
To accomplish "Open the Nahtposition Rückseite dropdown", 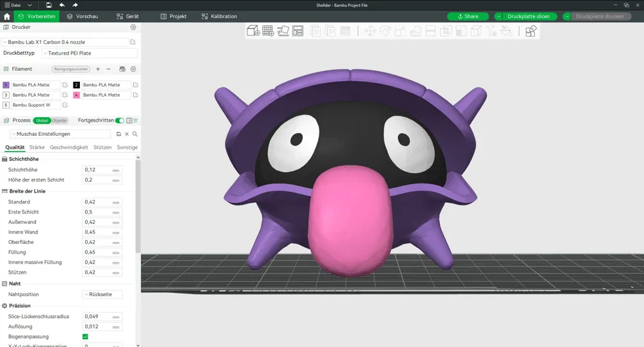I will click(x=102, y=294).
